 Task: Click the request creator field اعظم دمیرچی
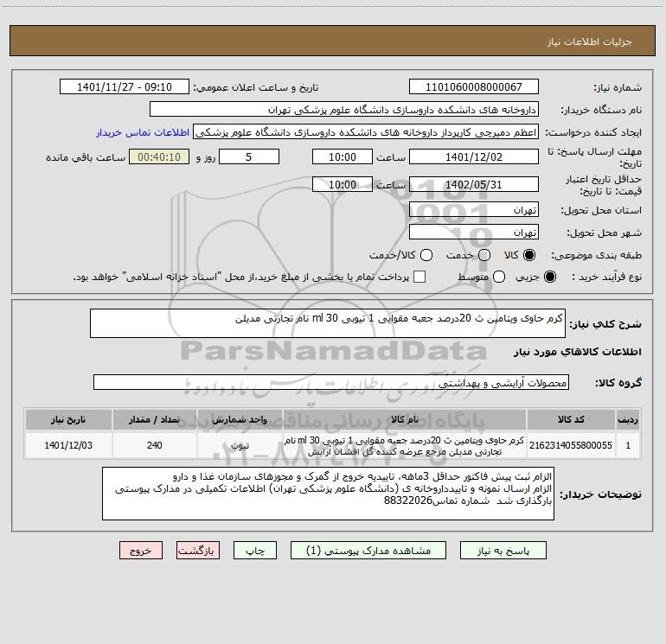[x=366, y=132]
